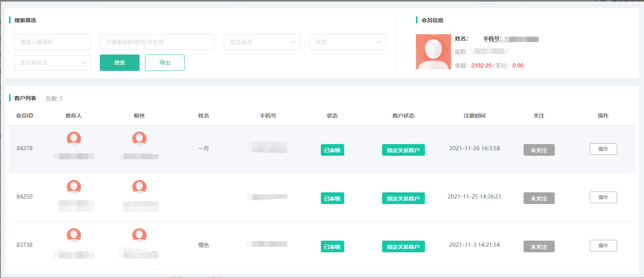Expand the 状态 dropdown filter
The height and width of the screenshot is (278, 644).
point(347,42)
